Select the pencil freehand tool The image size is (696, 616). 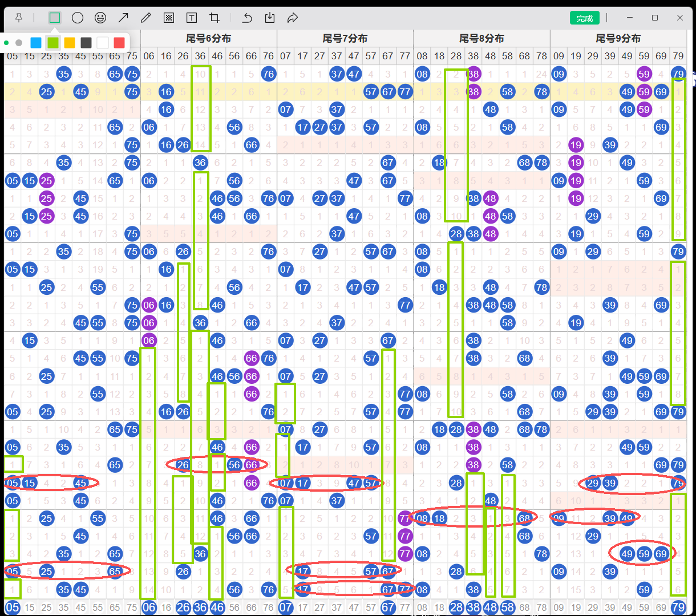tap(146, 18)
